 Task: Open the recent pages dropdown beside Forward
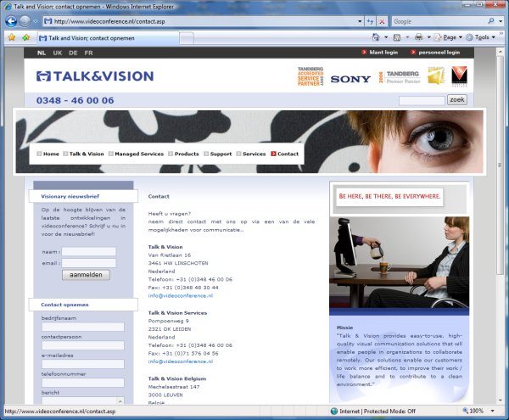(x=36, y=21)
